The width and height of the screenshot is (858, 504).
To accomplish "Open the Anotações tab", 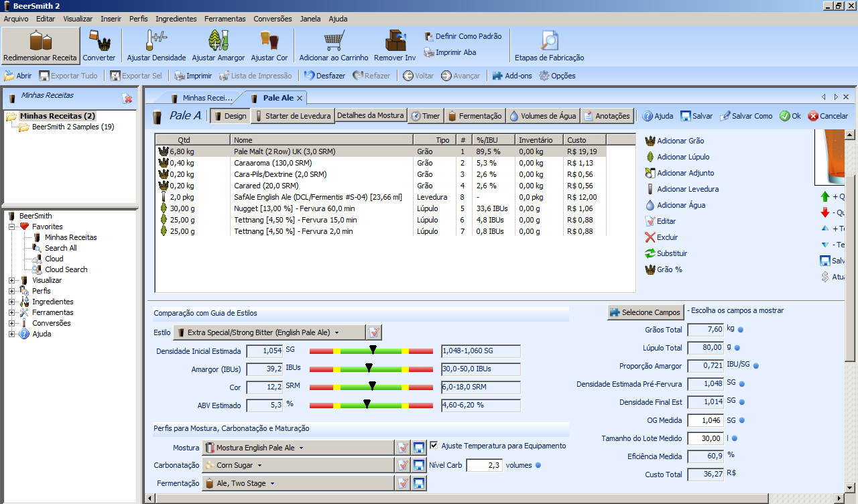I will 606,116.
